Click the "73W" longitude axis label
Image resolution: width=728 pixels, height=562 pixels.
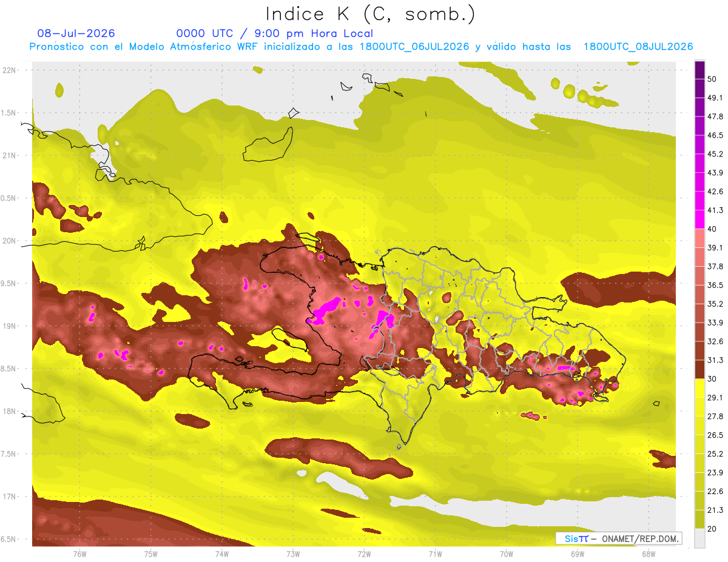coord(293,554)
